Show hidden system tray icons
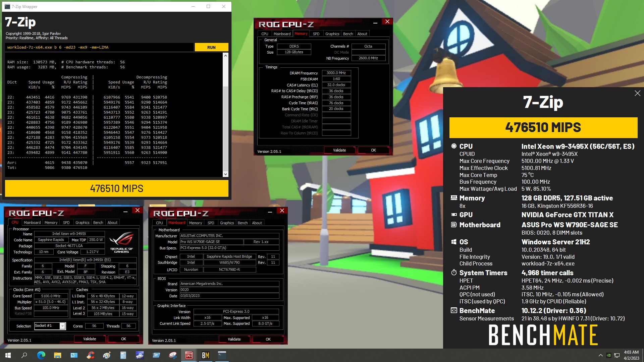The image size is (644, 362). coord(600,355)
